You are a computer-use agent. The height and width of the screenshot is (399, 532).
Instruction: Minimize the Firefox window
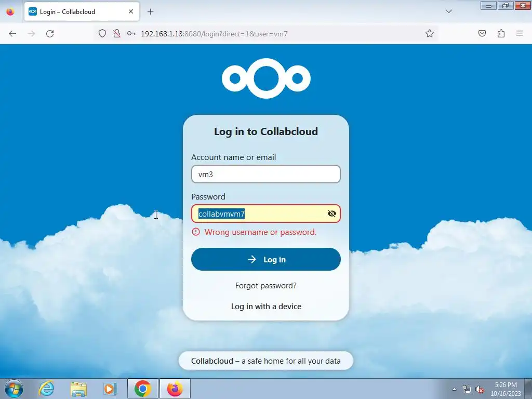(x=488, y=5)
